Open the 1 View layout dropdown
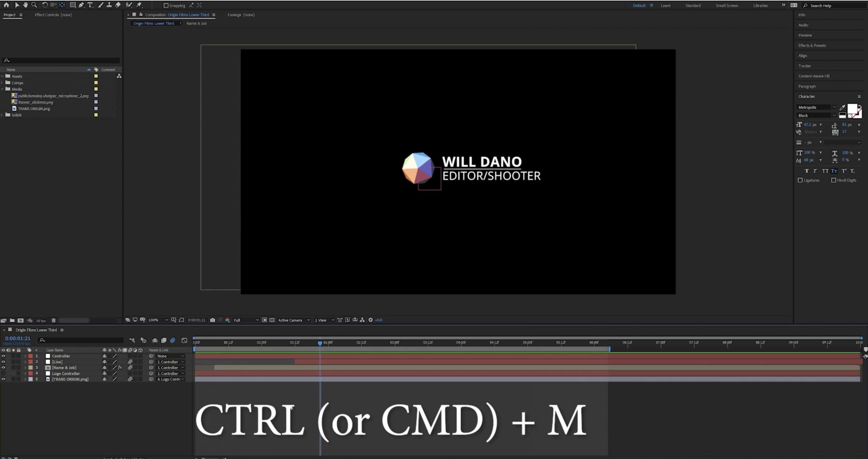This screenshot has height=459, width=868. [324, 320]
